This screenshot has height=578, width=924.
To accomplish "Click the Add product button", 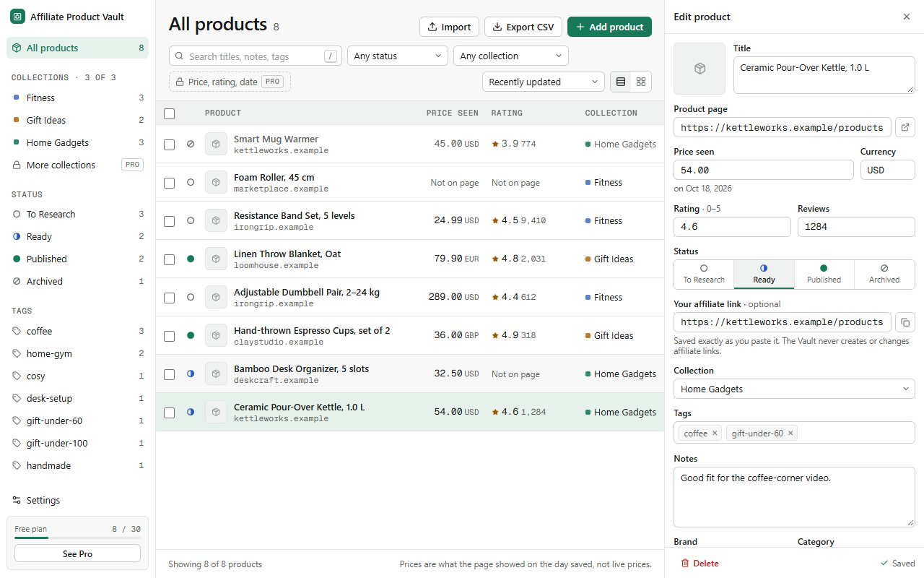I will pos(609,27).
